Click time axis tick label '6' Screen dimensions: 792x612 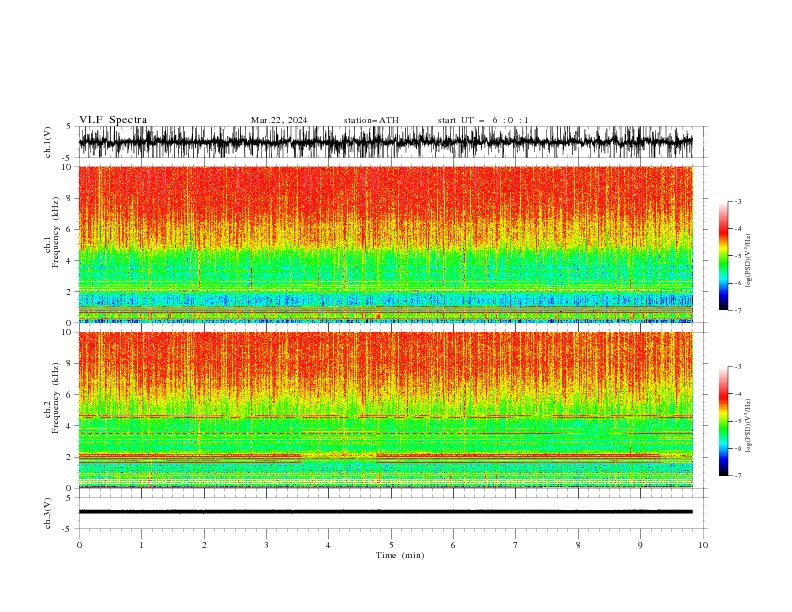coord(453,545)
